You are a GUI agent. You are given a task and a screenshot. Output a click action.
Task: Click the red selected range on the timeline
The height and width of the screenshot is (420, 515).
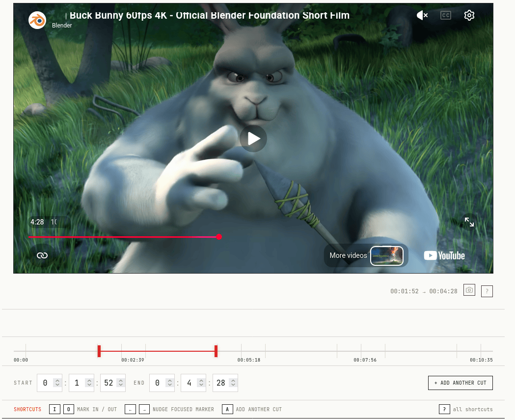coord(157,351)
